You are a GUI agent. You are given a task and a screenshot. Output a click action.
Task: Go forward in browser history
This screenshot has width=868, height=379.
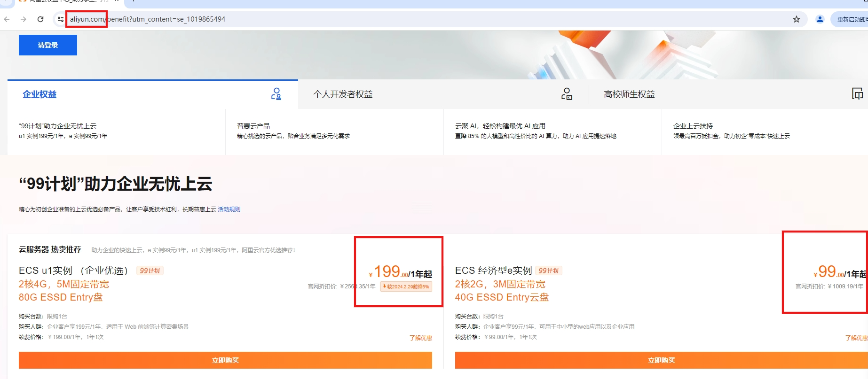click(24, 19)
